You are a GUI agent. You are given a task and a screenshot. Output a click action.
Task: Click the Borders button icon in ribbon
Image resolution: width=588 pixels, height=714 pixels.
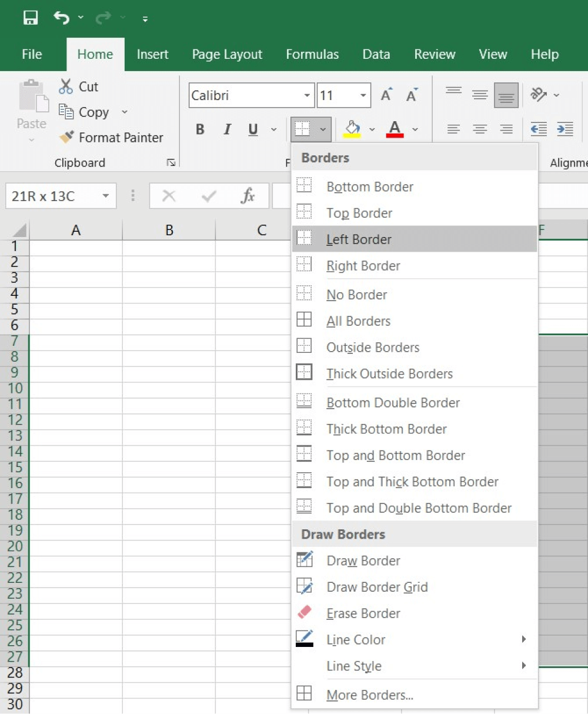pyautogui.click(x=302, y=129)
